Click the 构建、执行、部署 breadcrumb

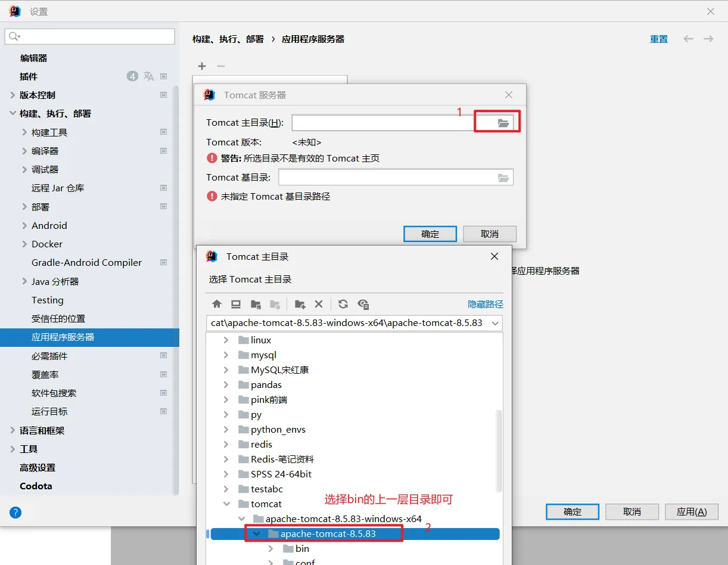point(228,39)
